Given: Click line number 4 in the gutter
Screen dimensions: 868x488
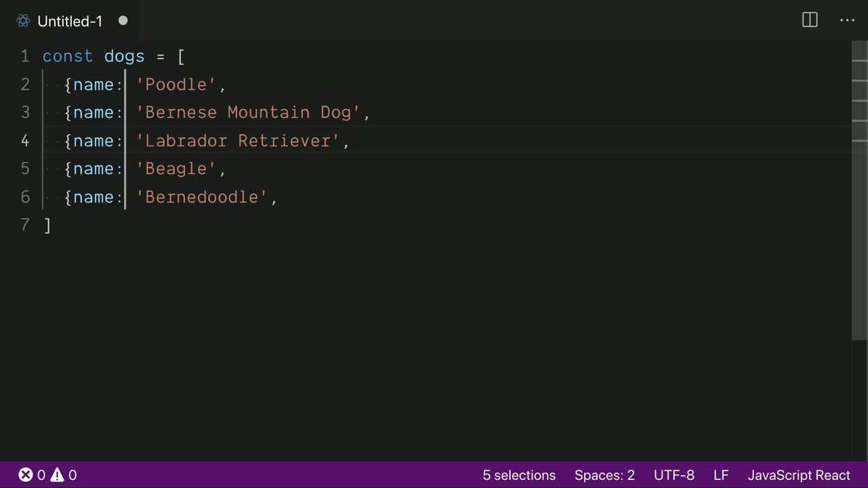Looking at the screenshot, I should coord(25,140).
